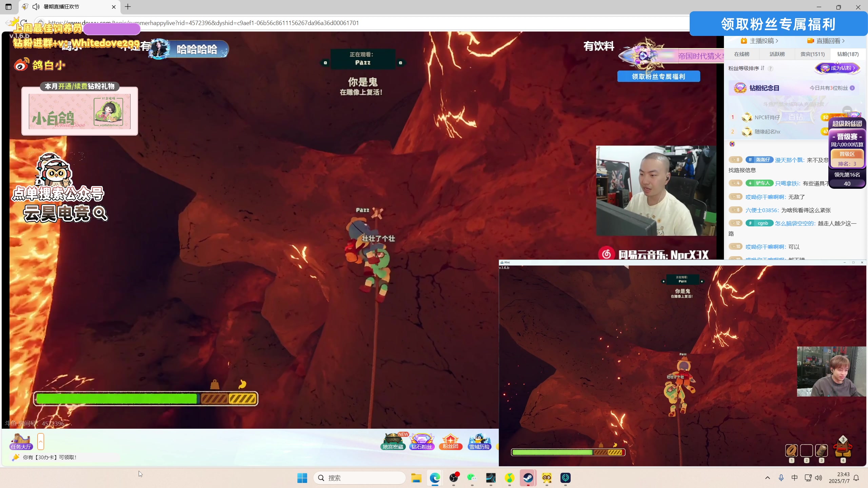Viewport: 868px width, 488px height.
Task: Switch to the 钻粉(187) tab
Action: 848,54
